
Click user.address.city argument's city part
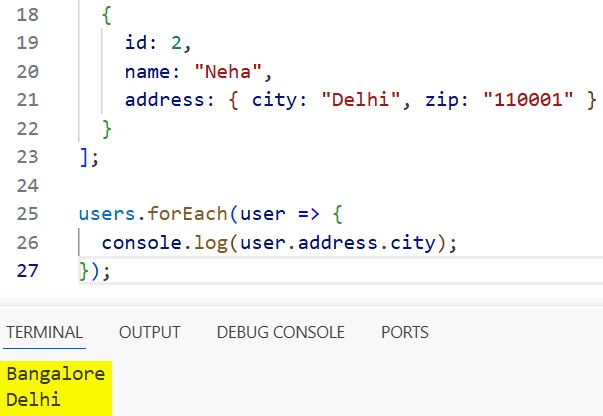(413, 244)
